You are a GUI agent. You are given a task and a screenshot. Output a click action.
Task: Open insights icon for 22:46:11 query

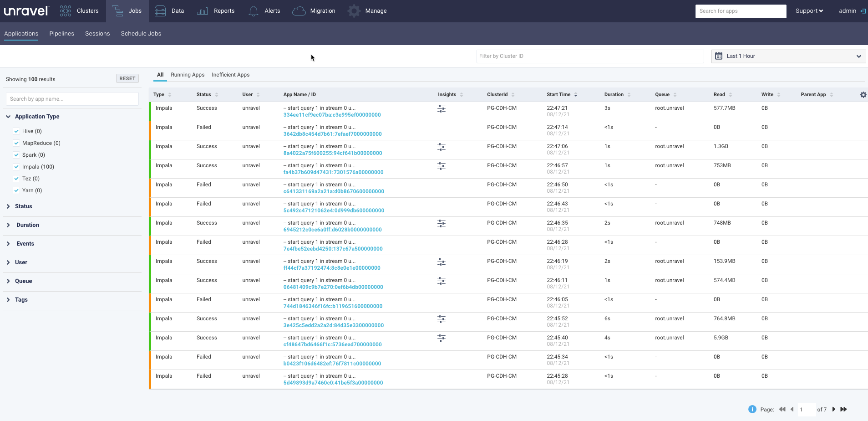coord(442,281)
